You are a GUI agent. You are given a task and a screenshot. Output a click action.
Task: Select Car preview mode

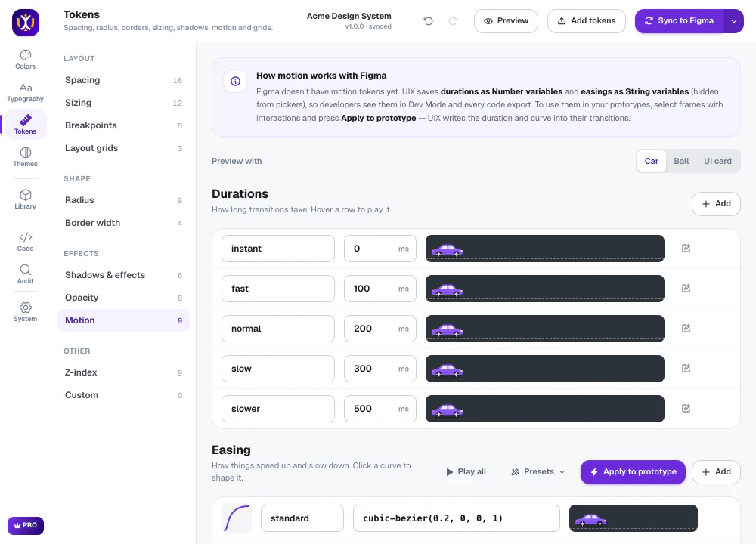pyautogui.click(x=652, y=161)
